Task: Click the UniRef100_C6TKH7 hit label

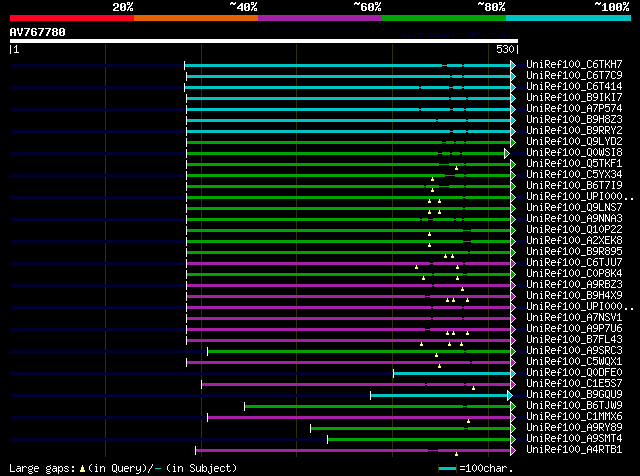Action: coord(574,65)
